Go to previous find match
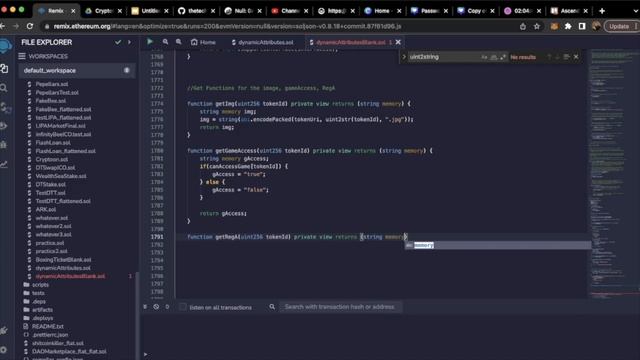 549,57
